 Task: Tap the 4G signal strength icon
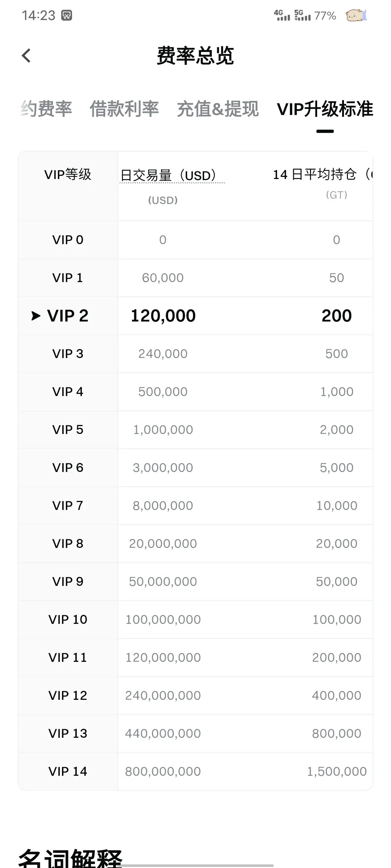282,15
